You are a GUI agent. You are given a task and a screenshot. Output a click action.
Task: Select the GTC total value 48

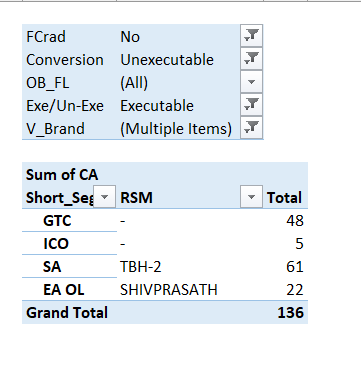tap(285, 220)
